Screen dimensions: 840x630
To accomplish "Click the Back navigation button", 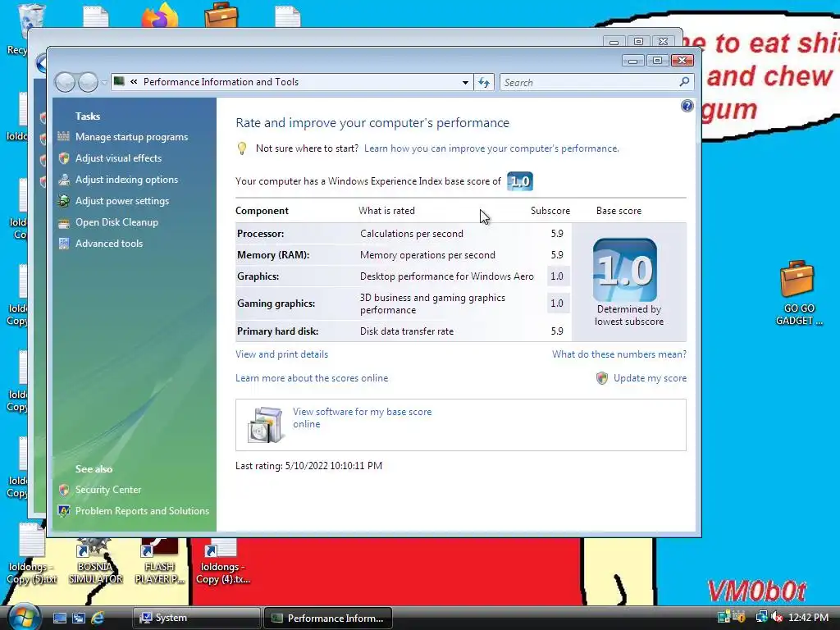I will pyautogui.click(x=65, y=83).
